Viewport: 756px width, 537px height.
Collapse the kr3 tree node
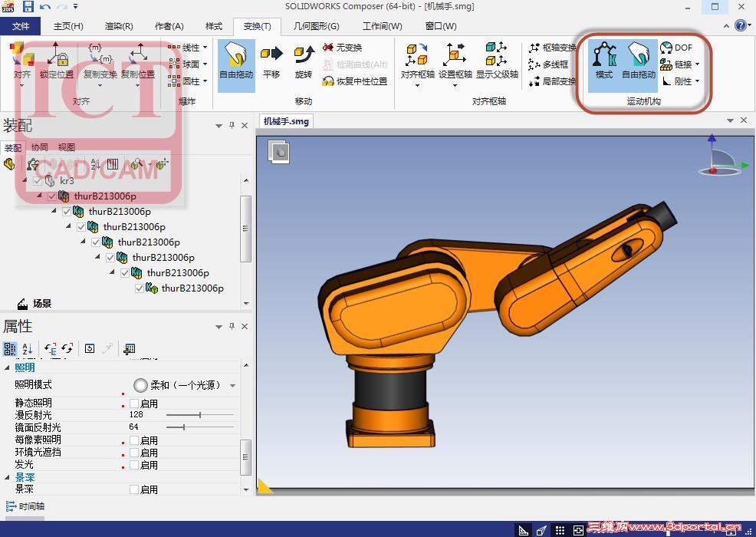(25, 180)
